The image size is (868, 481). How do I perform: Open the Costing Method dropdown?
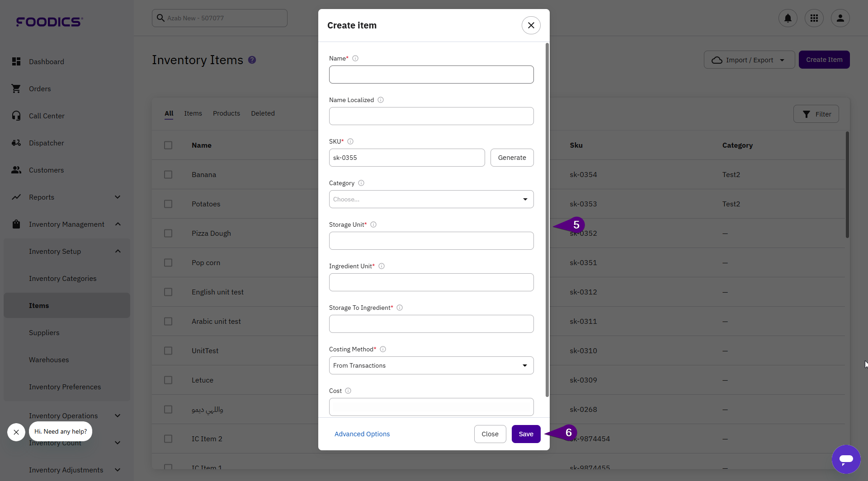coord(431,365)
